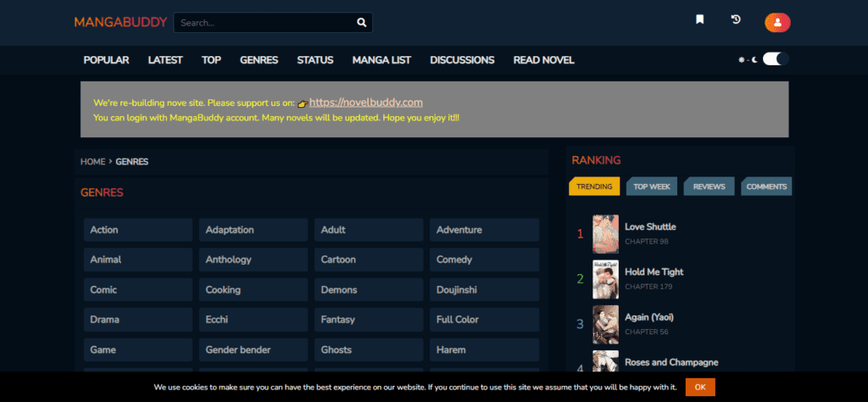Choose the Gender bender genre
The width and height of the screenshot is (868, 402).
coord(253,350)
